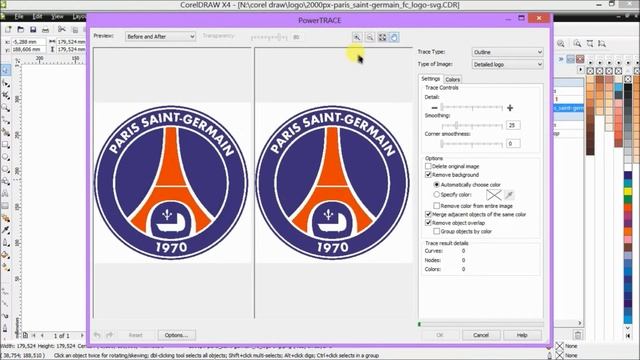Click the Corner smoothness slider handle
This screenshot has height=360, width=640.
[x=442, y=143]
